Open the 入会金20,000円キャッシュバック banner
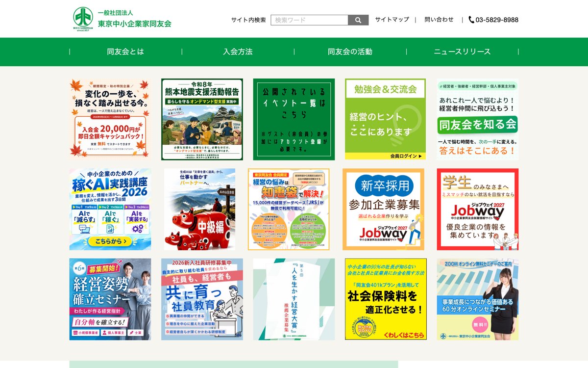Screen dimensions: 588x368 coord(110,119)
